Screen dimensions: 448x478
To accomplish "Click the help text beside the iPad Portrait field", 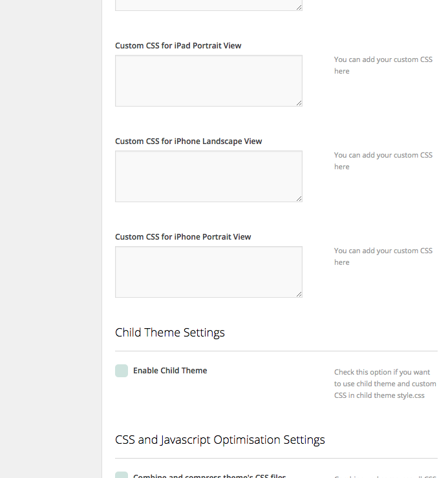I will (x=383, y=65).
